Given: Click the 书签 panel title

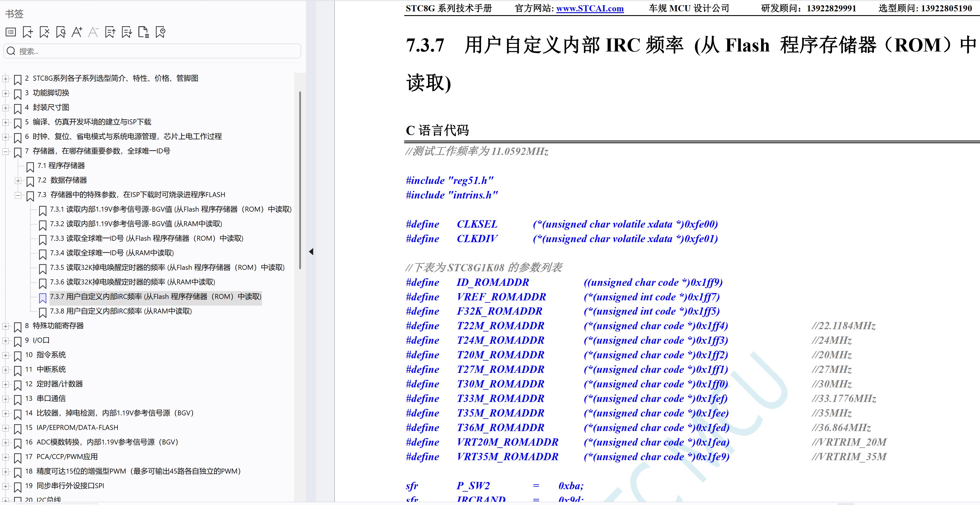Looking at the screenshot, I should pos(14,14).
